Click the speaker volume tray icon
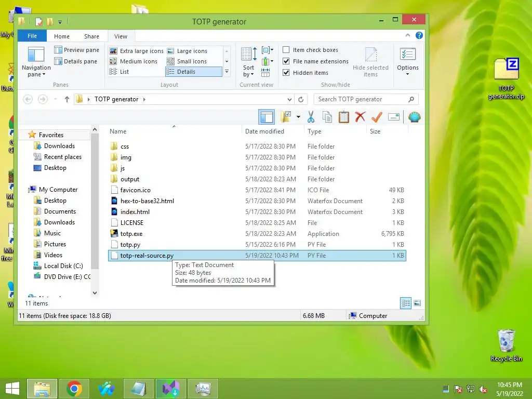532x399 pixels. [483, 389]
